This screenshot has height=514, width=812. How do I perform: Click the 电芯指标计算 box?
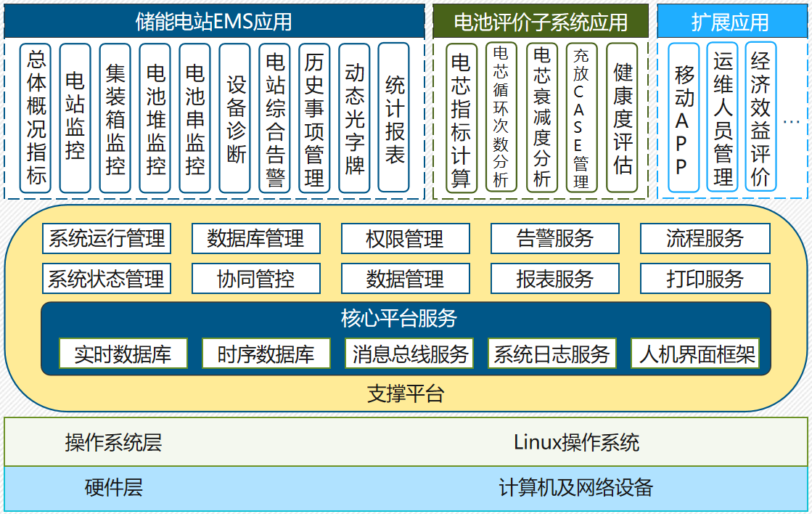click(462, 118)
